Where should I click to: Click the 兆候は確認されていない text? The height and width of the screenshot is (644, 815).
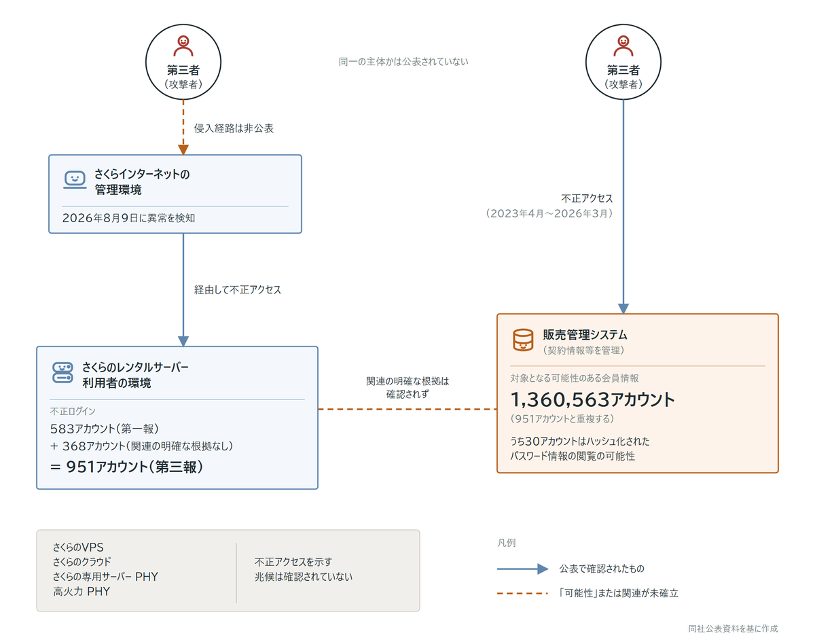pos(304,577)
